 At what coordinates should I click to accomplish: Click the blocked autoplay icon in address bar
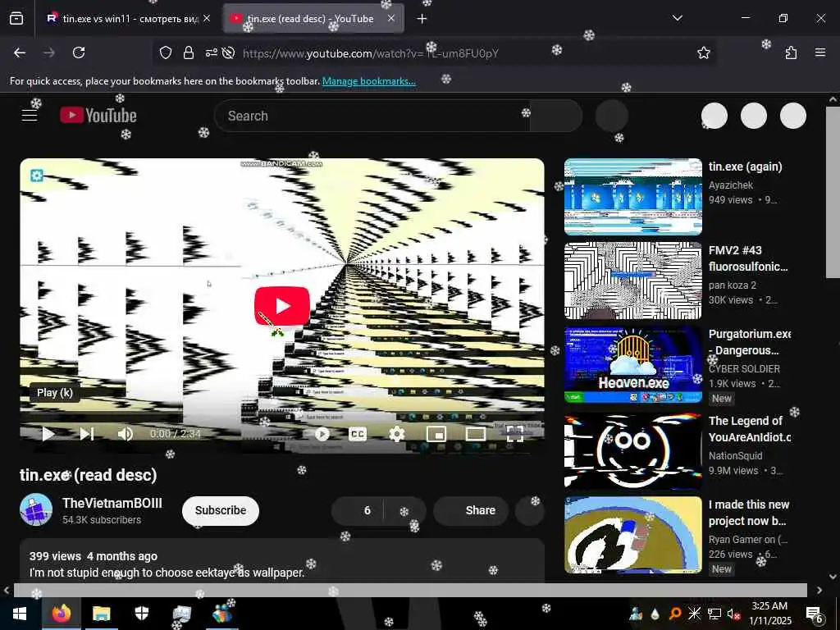(229, 52)
